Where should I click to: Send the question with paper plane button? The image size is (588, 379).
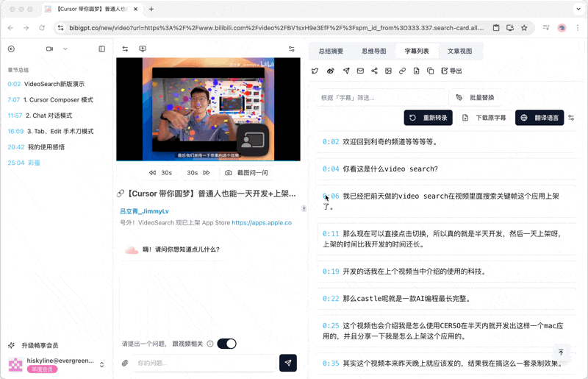[x=288, y=363]
